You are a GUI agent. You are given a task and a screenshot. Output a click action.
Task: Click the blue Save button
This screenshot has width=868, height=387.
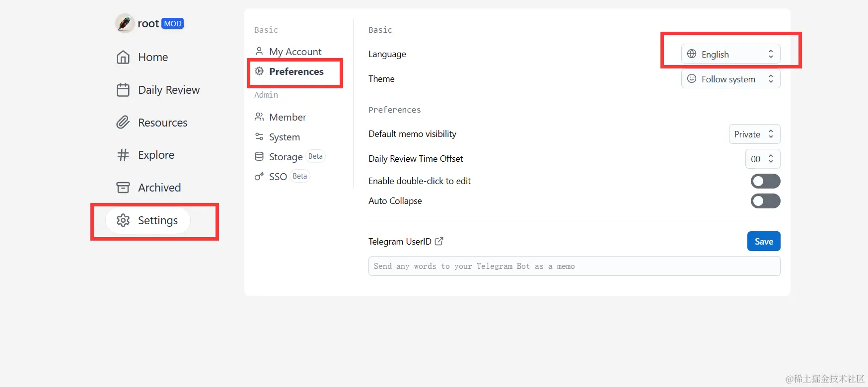point(764,241)
